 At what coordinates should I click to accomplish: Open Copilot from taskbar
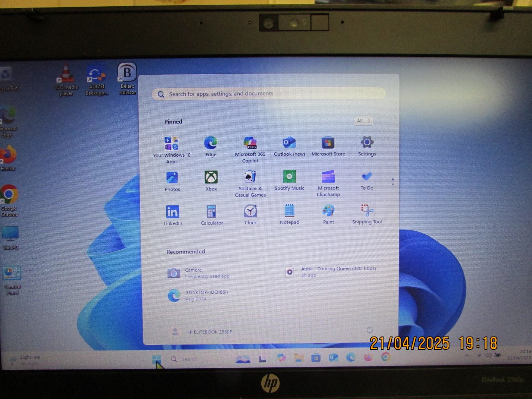281,358
